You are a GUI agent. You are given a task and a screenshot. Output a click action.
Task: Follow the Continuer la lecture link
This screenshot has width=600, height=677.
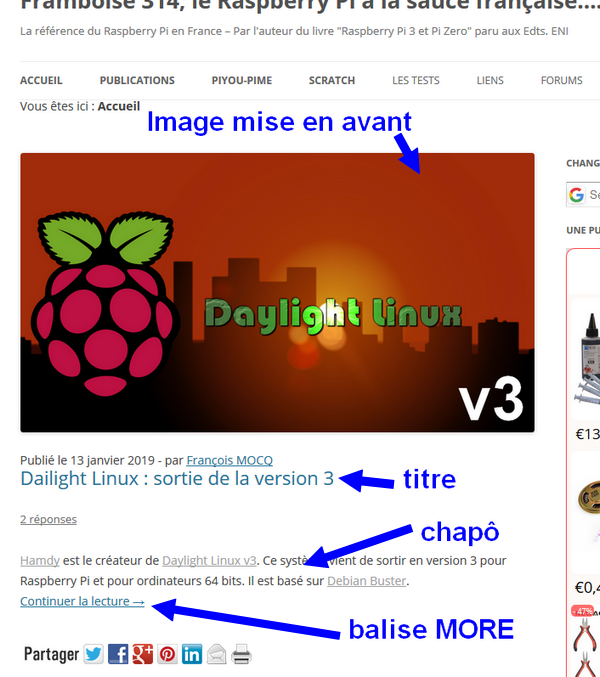coord(82,601)
